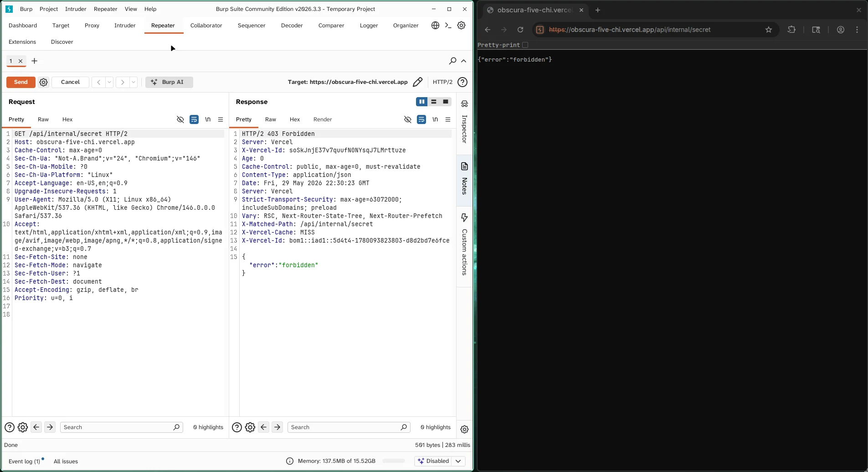Viewport: 868px width, 472px height.
Task: Collapse the Repeater tab bar with chevron
Action: click(x=463, y=61)
